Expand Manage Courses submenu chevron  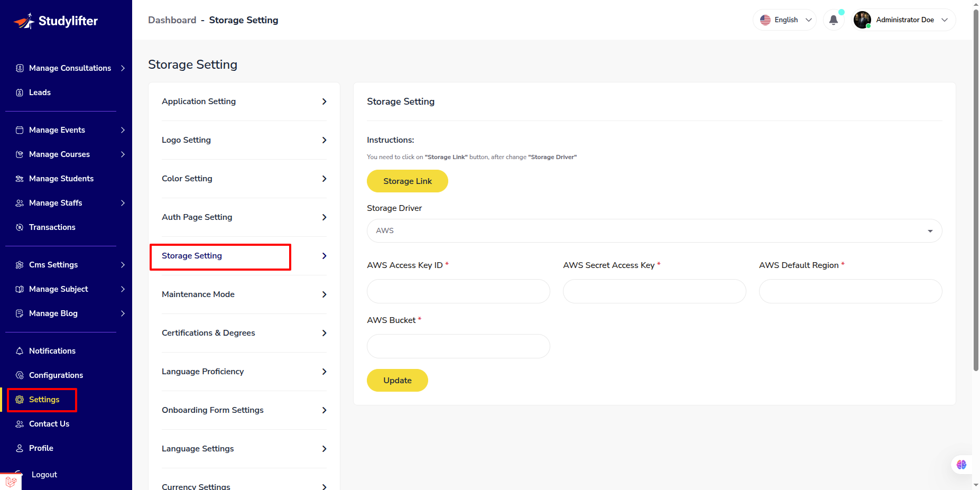tap(123, 154)
